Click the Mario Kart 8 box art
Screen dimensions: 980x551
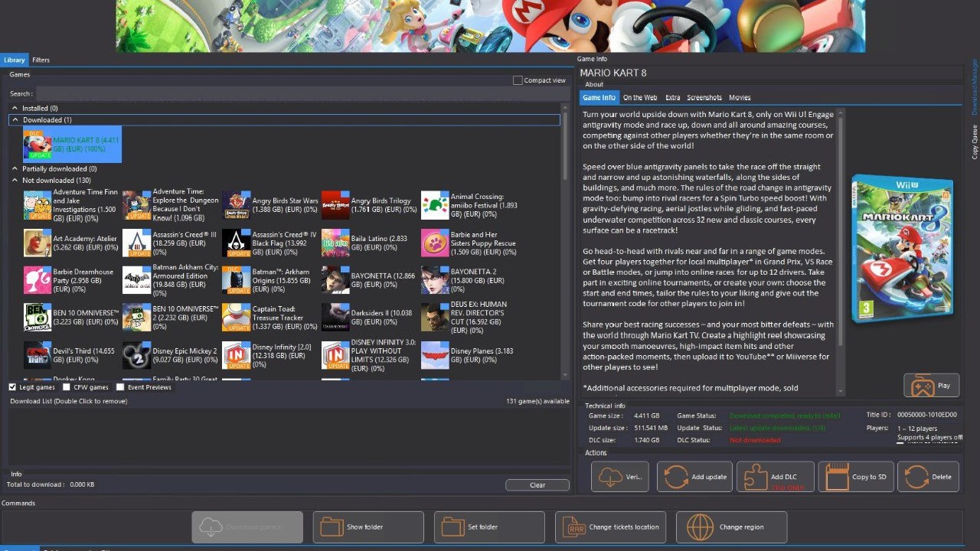point(903,247)
